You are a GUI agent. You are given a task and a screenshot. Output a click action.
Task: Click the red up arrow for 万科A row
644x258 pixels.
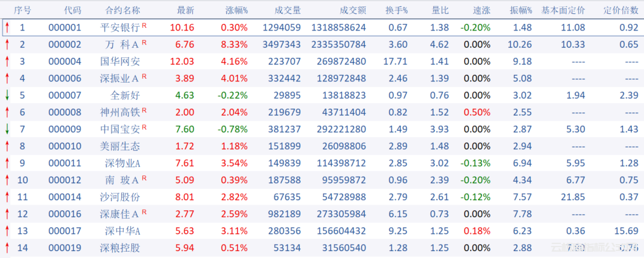click(7, 44)
